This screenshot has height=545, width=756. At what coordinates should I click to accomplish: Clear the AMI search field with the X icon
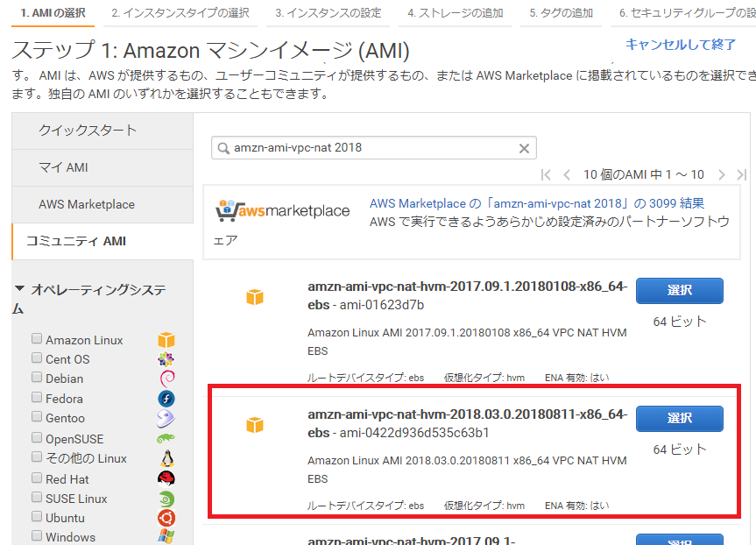(x=524, y=149)
